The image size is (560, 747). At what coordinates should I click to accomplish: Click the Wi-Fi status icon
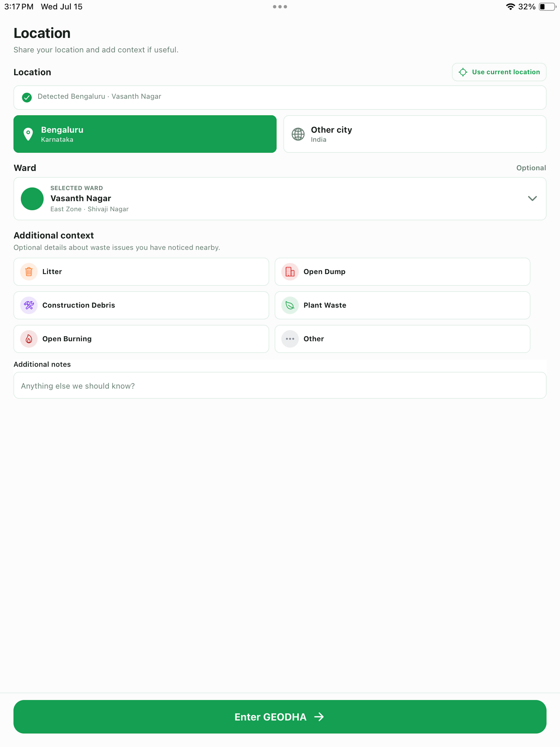(x=510, y=7)
